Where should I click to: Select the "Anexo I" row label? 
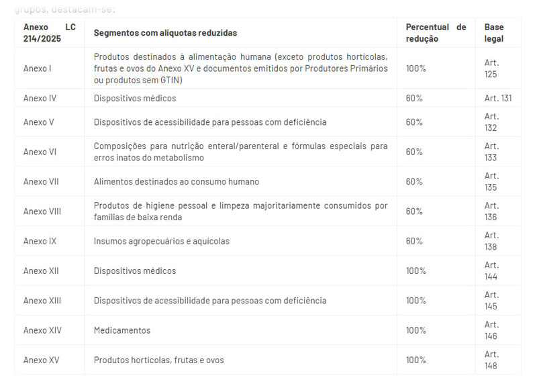(x=37, y=68)
